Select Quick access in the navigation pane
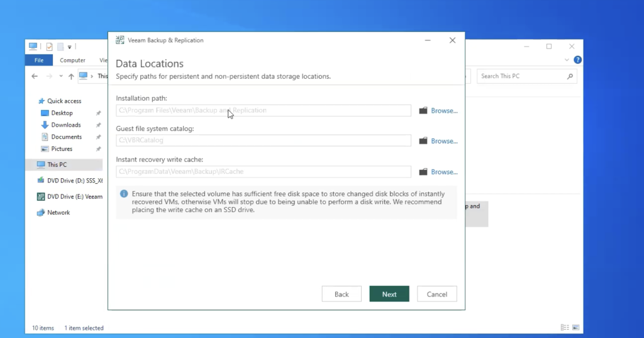The width and height of the screenshot is (644, 338). 60,101
